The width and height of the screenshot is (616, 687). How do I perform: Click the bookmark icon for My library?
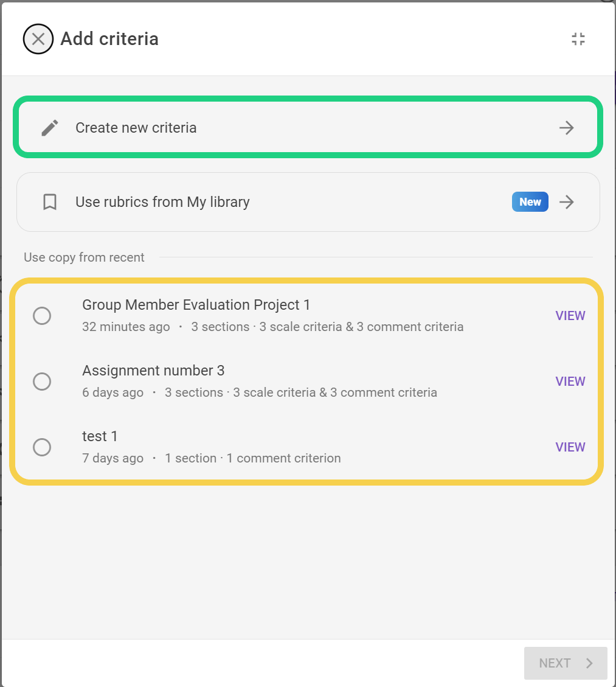(x=50, y=202)
